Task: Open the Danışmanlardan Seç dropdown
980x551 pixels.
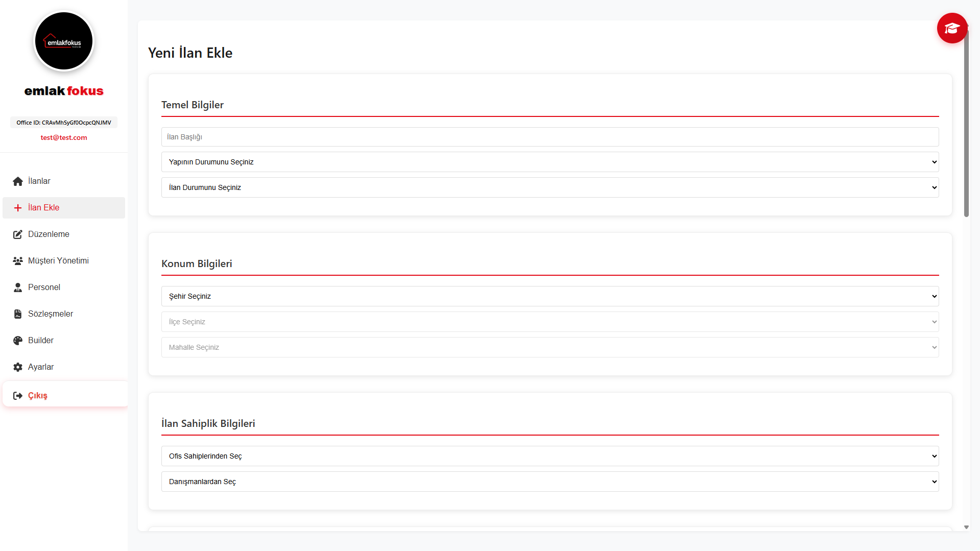Action: [x=549, y=482]
